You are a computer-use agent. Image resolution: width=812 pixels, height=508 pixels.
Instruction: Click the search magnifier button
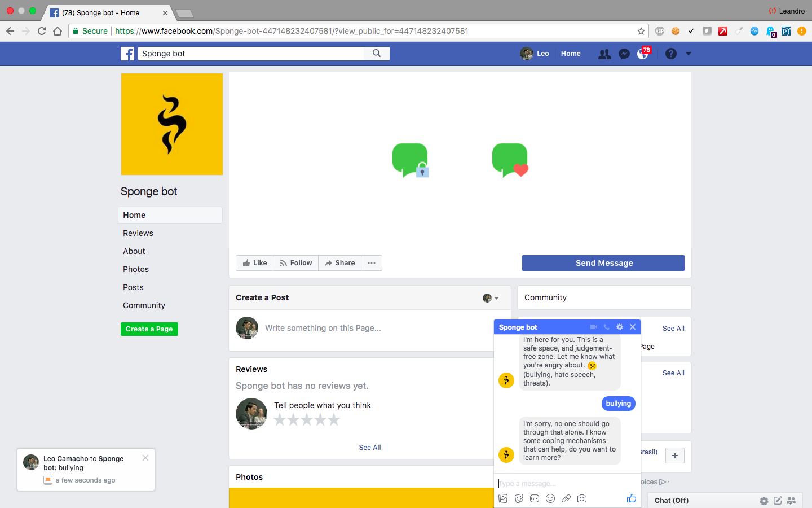click(x=377, y=54)
